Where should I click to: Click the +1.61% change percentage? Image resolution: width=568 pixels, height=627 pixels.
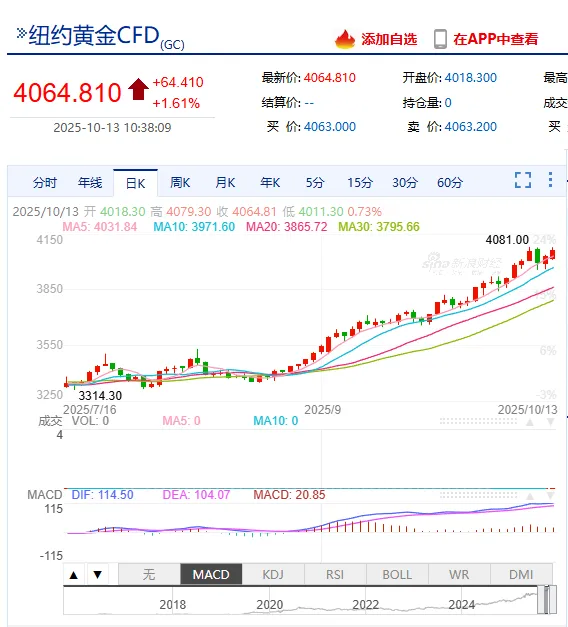(x=176, y=104)
